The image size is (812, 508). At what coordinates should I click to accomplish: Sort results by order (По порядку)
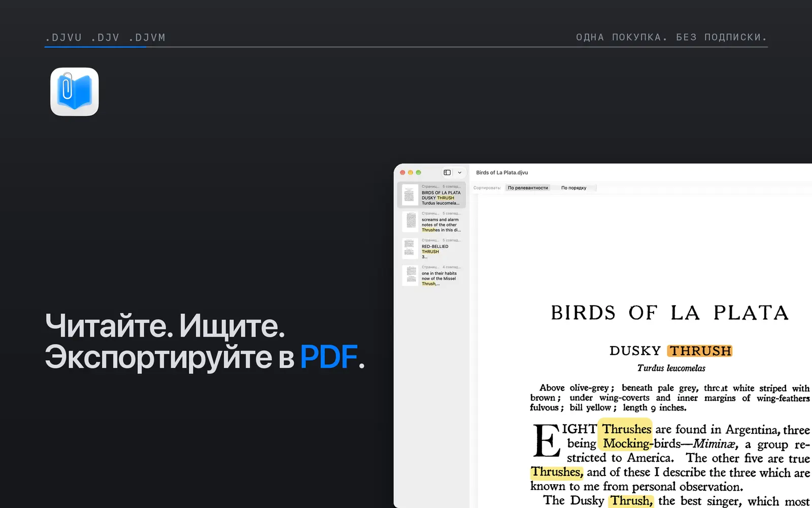[573, 188]
